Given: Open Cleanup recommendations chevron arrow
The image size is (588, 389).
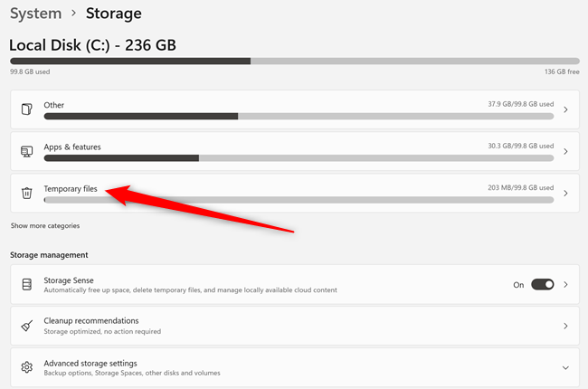Looking at the screenshot, I should 565,326.
